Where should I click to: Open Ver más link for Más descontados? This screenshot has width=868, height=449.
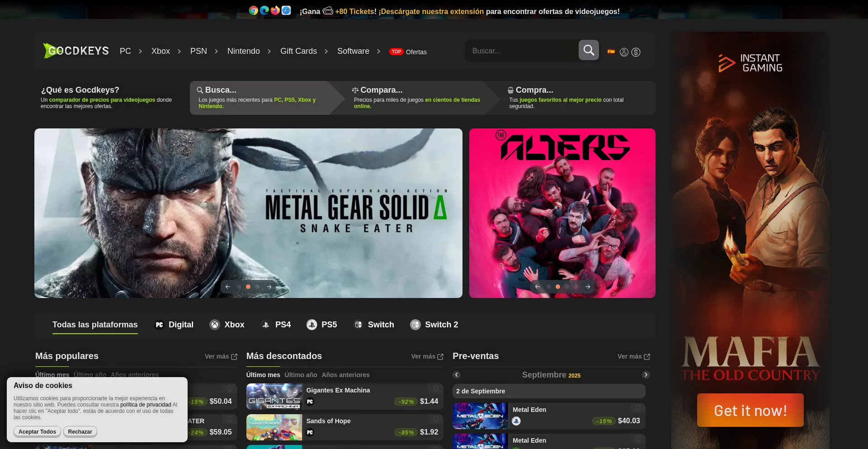pos(427,357)
